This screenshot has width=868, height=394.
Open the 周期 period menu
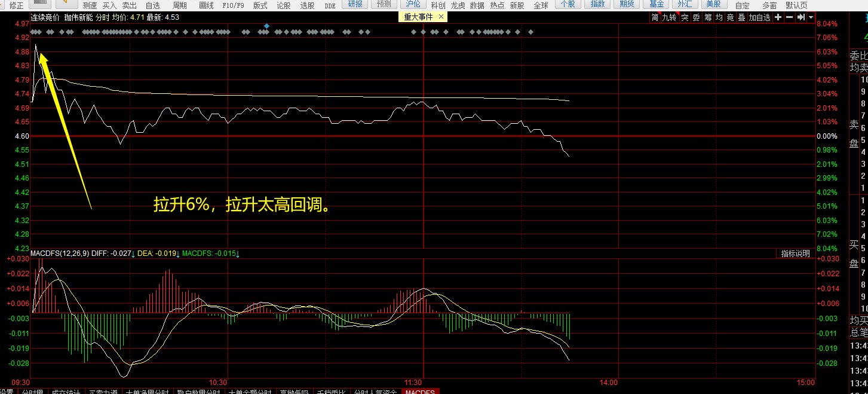point(179,5)
